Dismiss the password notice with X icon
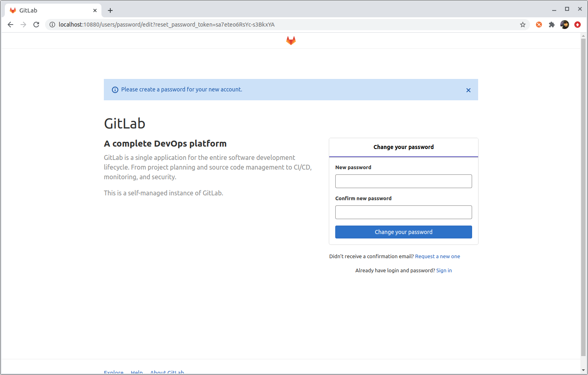Image resolution: width=588 pixels, height=375 pixels. [468, 90]
